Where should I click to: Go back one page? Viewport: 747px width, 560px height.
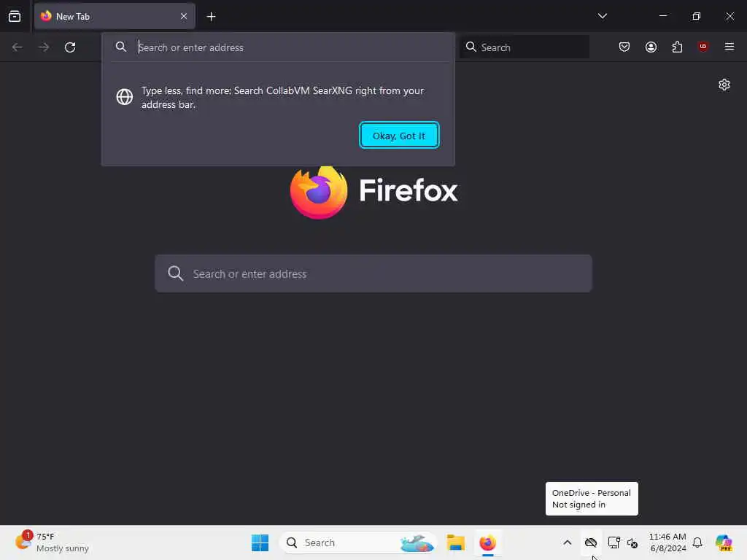click(x=18, y=47)
